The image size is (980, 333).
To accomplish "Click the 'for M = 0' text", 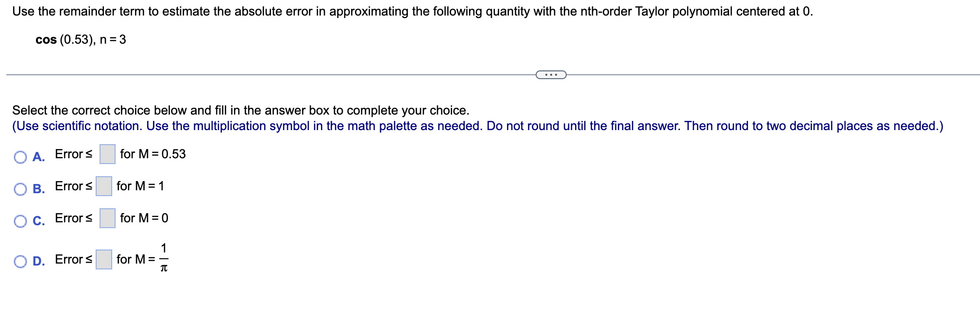I will pyautogui.click(x=144, y=218).
